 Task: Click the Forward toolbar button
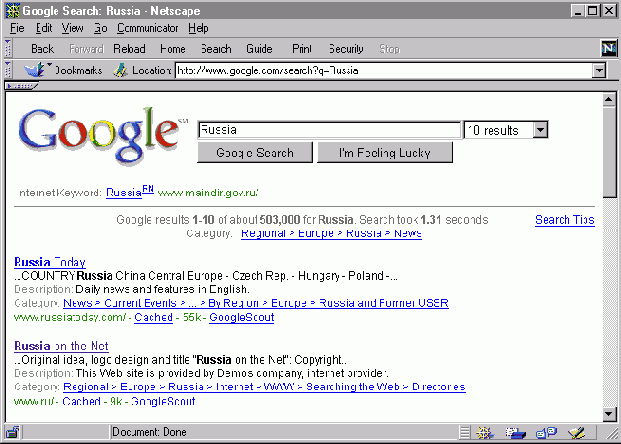(86, 49)
